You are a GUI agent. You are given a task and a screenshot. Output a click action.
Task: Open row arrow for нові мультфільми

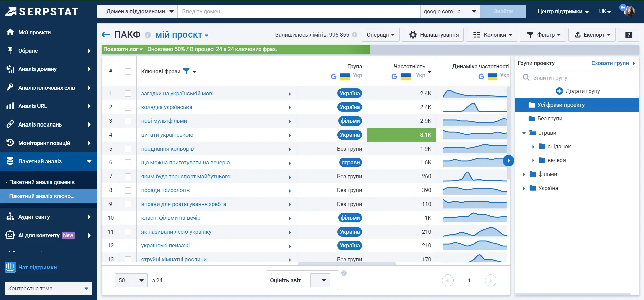(290, 121)
